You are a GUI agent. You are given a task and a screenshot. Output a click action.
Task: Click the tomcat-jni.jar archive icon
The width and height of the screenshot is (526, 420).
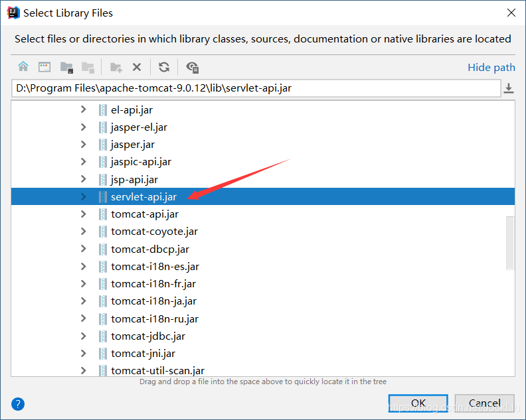coord(103,354)
